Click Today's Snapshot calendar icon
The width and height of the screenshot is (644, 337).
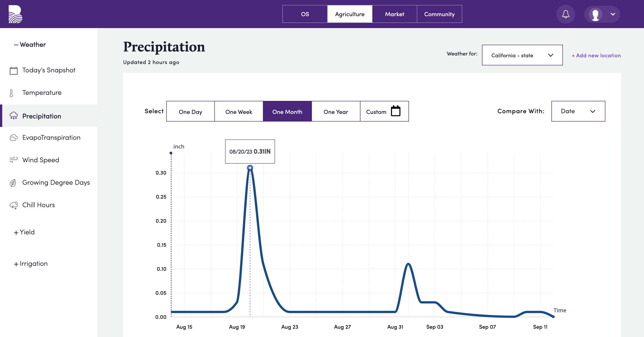point(13,71)
